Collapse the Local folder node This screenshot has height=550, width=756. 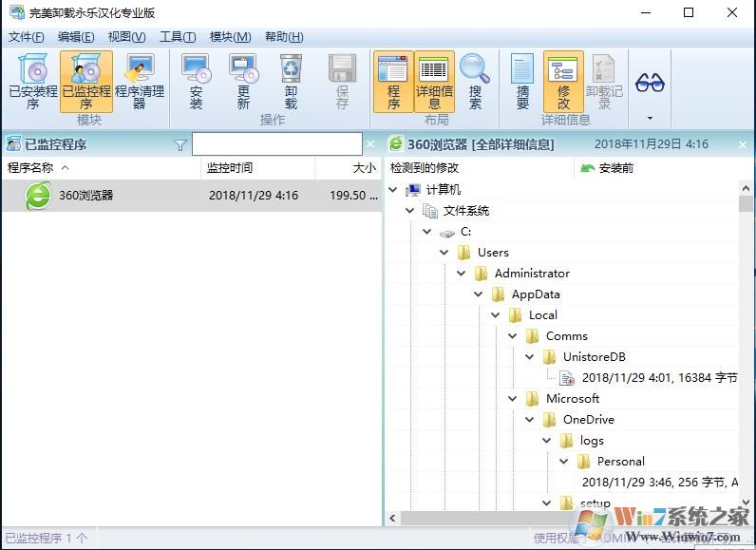[x=495, y=314]
